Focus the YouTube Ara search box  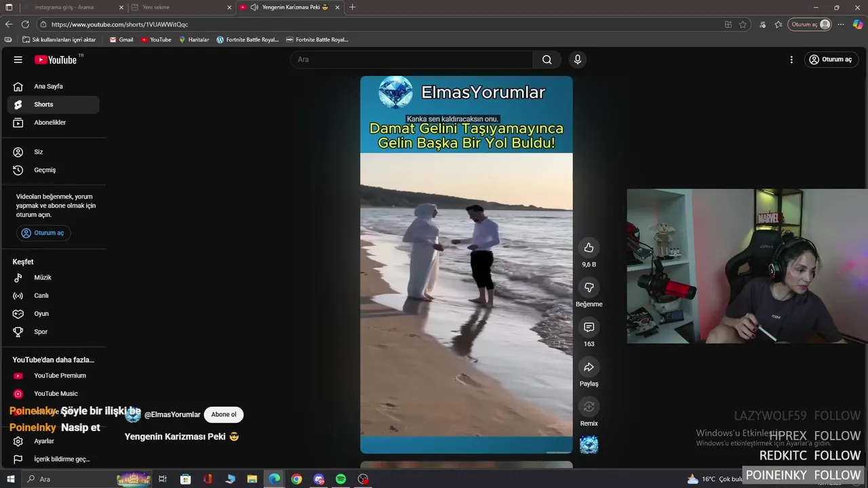tap(412, 60)
